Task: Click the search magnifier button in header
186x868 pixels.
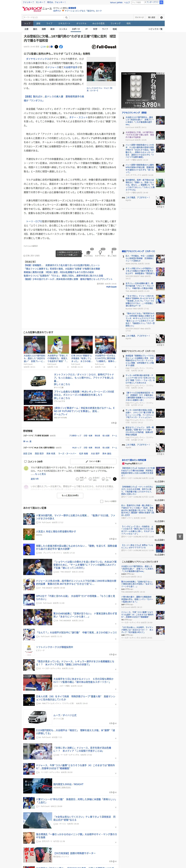Action: tap(66, 18)
